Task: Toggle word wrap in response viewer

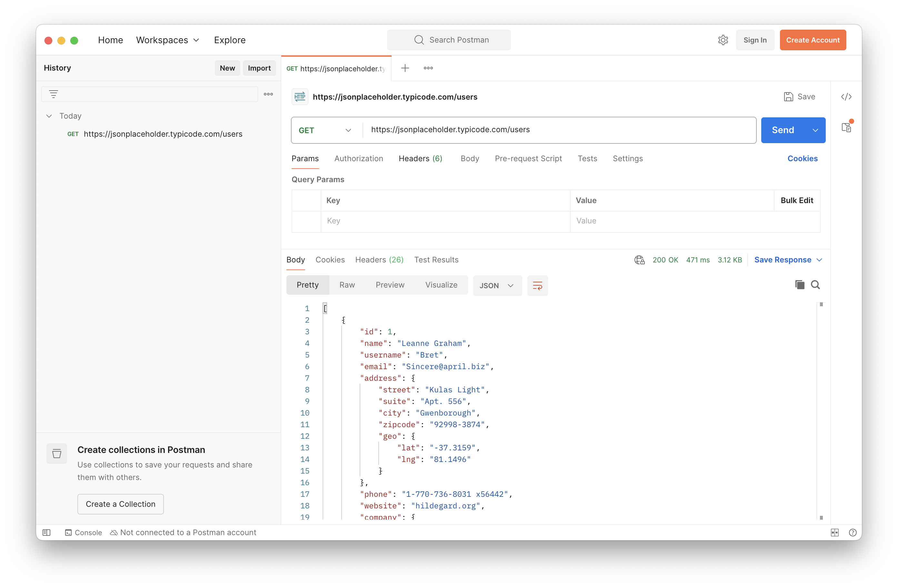Action: click(x=537, y=286)
